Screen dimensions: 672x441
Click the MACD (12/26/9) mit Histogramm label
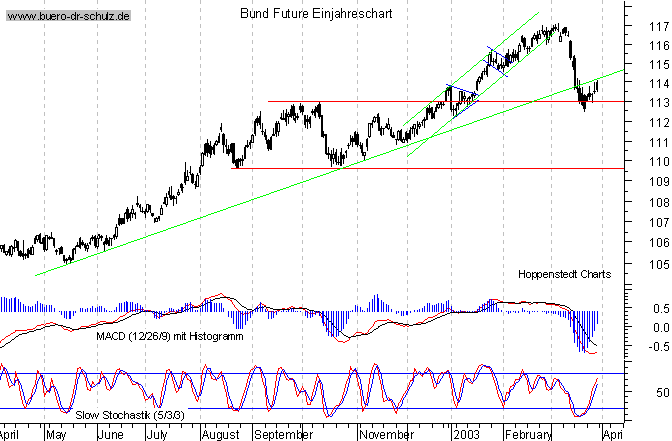click(170, 336)
